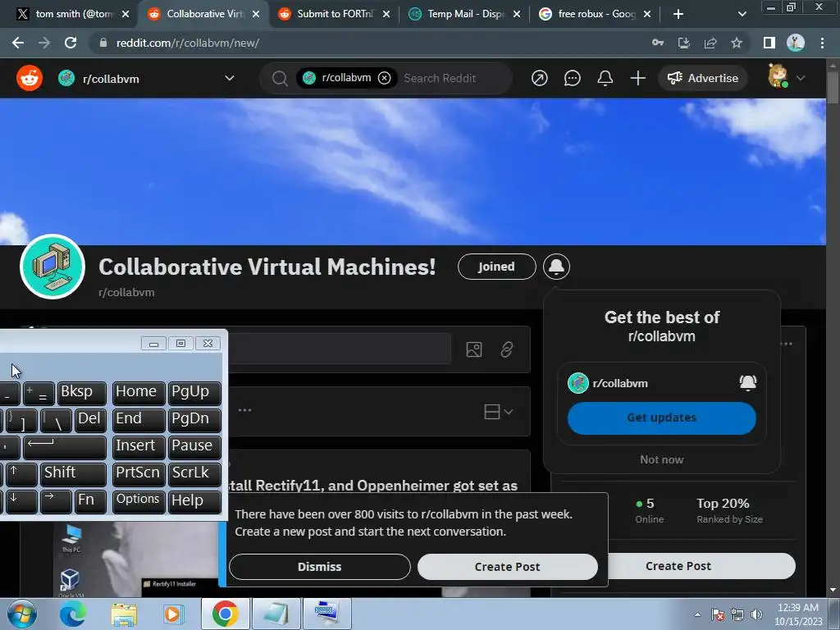Click the Windows Start orb
This screenshot has height=630, width=840.
(x=22, y=614)
